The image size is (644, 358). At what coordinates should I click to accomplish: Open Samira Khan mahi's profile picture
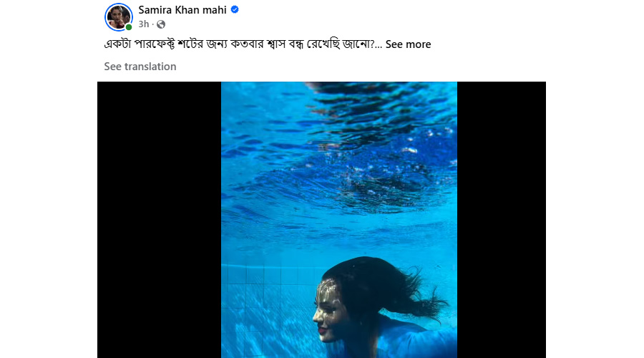tap(118, 16)
